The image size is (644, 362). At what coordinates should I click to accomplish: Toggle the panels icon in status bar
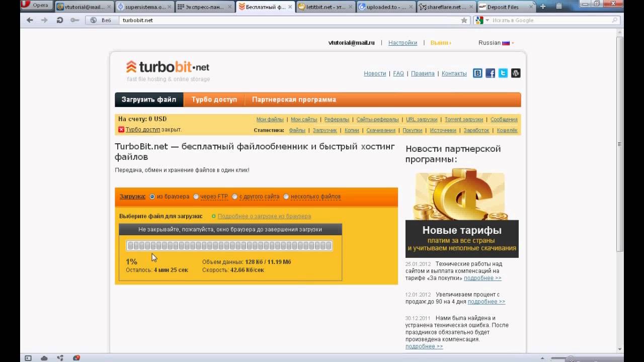28,358
